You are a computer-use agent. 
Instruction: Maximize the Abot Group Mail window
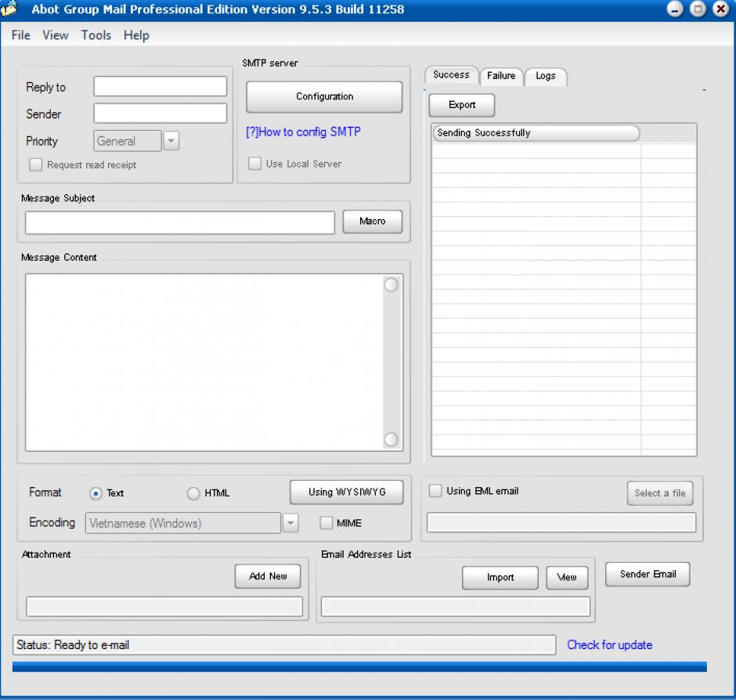click(698, 9)
